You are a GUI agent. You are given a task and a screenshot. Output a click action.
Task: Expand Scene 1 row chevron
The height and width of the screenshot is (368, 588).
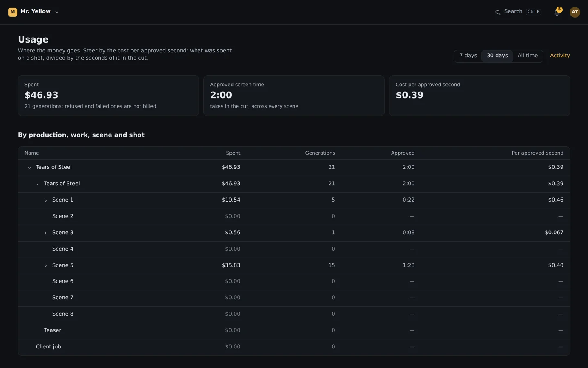[x=46, y=200]
